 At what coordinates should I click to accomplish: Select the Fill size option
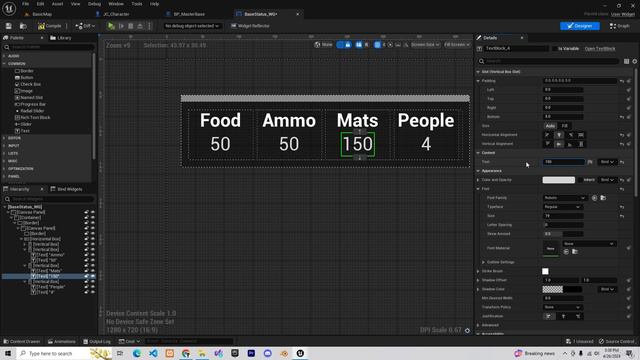(564, 126)
